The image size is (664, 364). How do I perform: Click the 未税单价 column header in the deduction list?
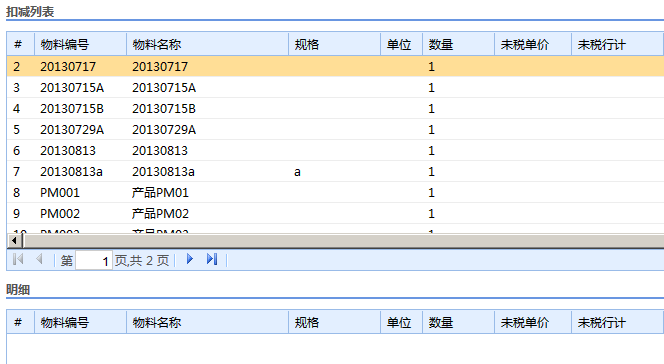coord(533,44)
